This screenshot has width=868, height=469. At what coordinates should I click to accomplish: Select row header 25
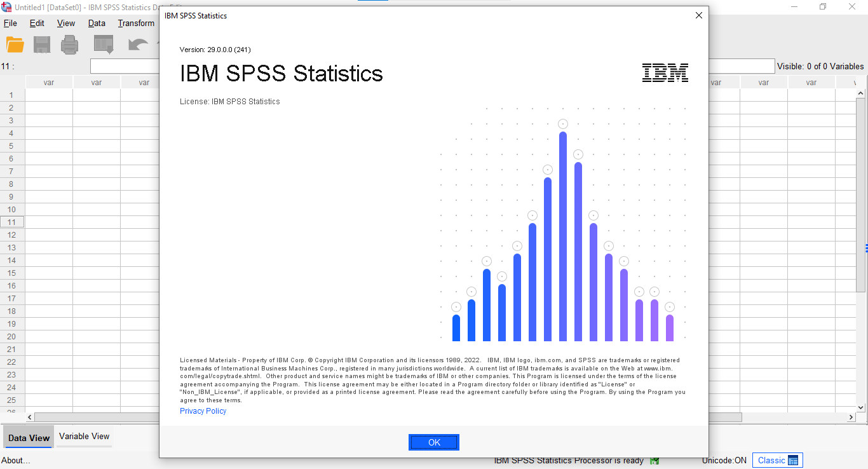(12, 400)
